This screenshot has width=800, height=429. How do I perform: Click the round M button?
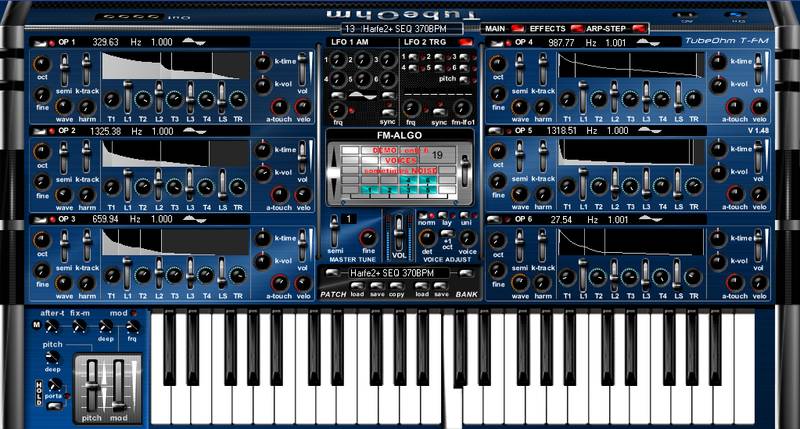37,325
